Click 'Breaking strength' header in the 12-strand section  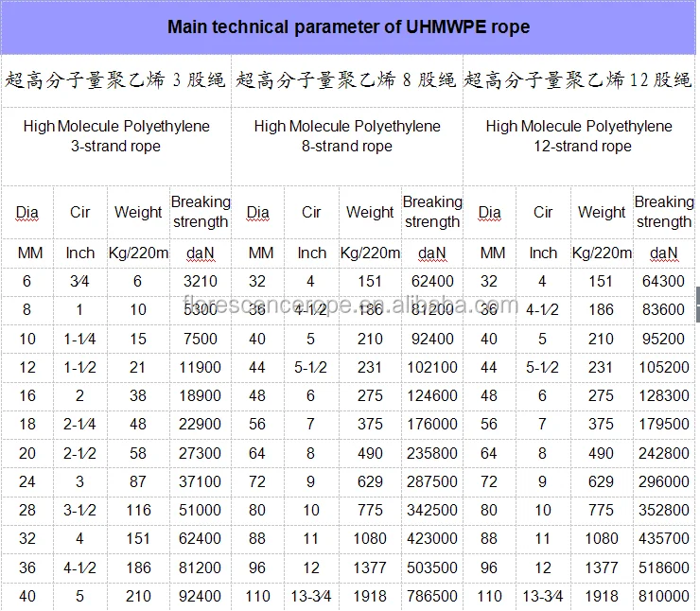click(663, 212)
